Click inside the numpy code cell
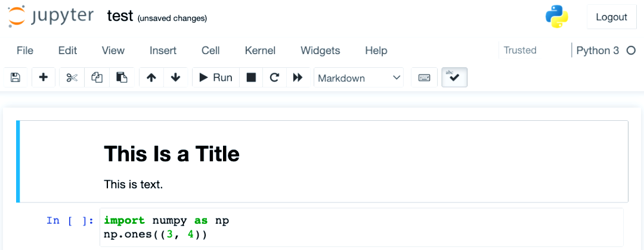This screenshot has width=644, height=250. (x=361, y=227)
